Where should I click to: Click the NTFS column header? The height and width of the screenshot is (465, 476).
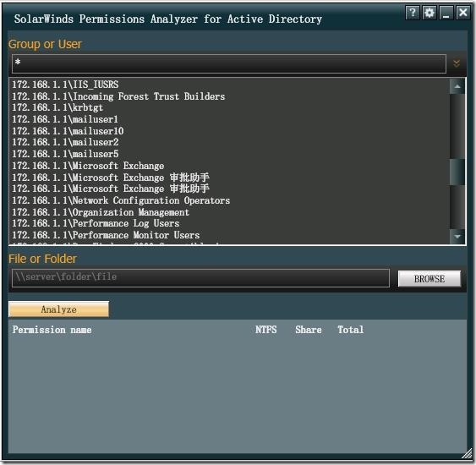point(266,330)
